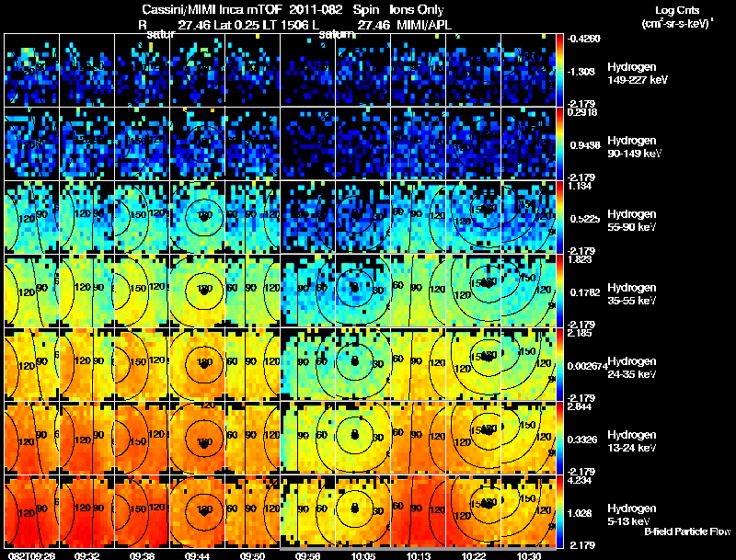
Task: Click the 'Hydrogen 13-24 keV' row label
Action: coord(632,441)
